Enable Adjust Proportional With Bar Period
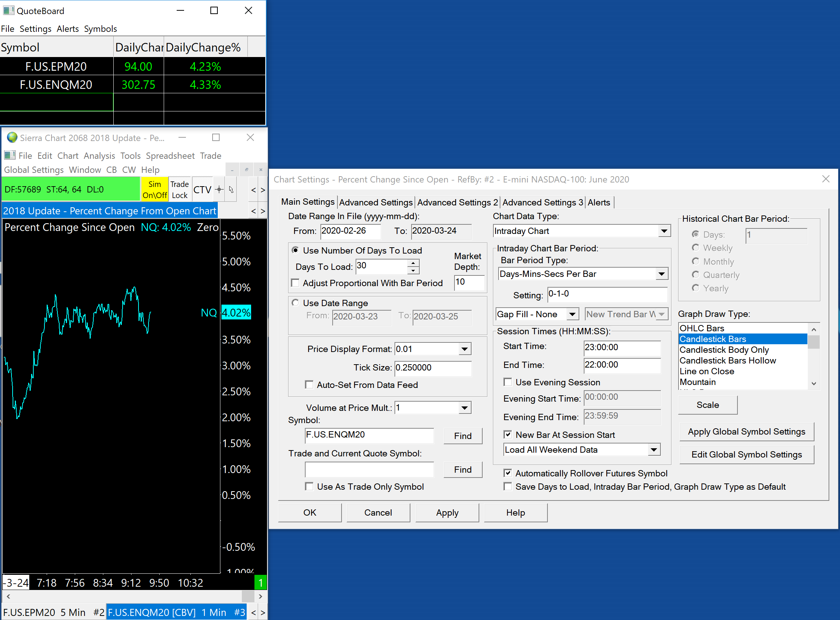The height and width of the screenshot is (620, 840). click(296, 283)
